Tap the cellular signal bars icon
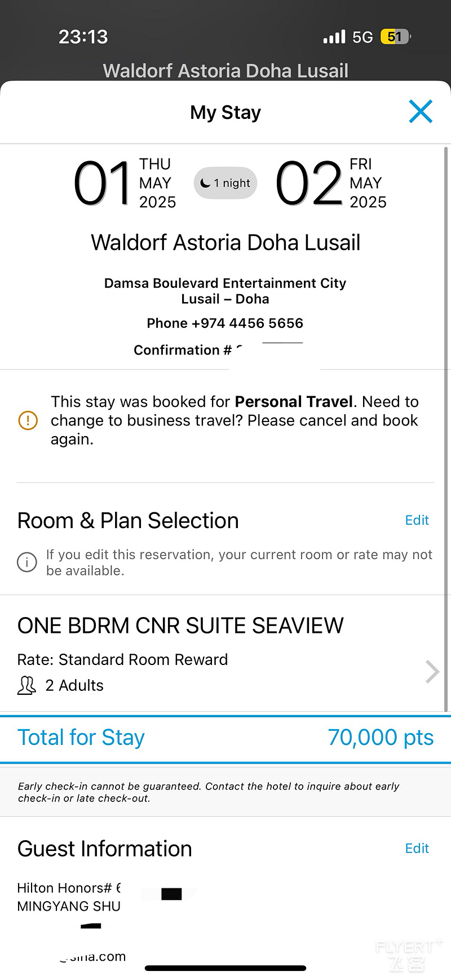Viewport: 451px width, 980px height. click(334, 37)
